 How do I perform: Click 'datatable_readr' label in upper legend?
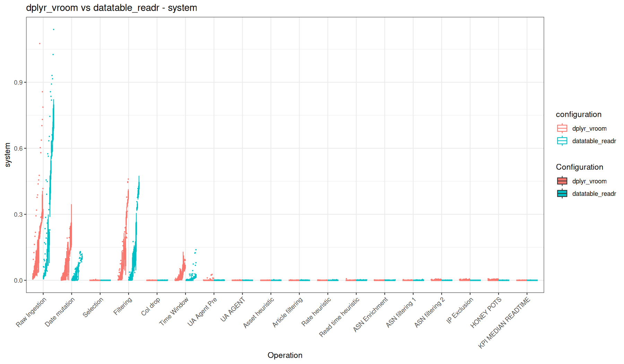594,141
